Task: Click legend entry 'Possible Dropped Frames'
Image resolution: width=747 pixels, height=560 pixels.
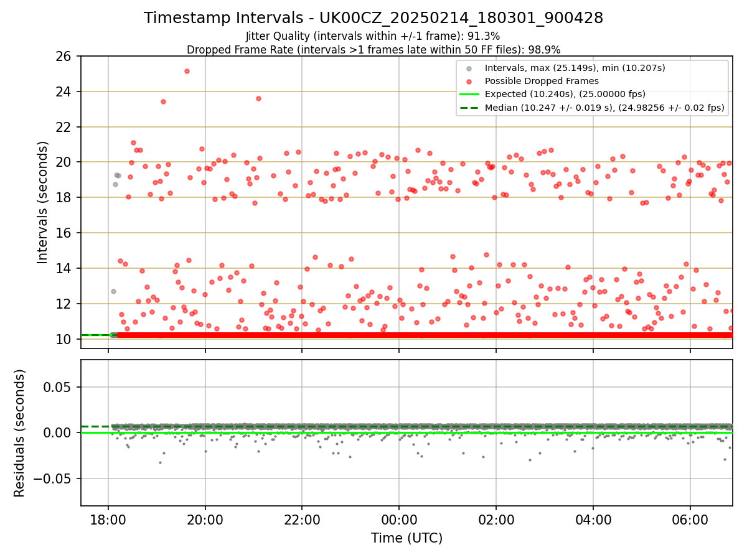Action: click(542, 81)
